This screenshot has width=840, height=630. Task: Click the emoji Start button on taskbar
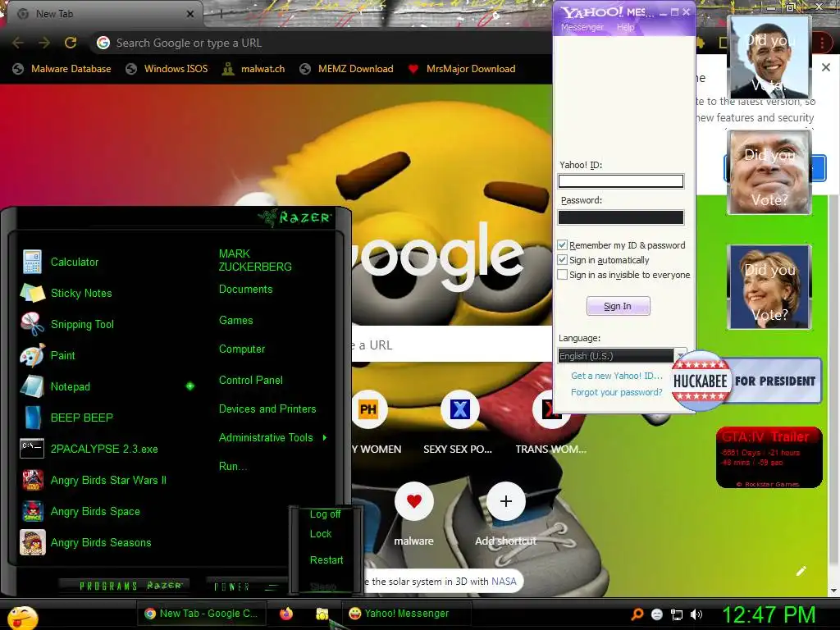point(22,617)
